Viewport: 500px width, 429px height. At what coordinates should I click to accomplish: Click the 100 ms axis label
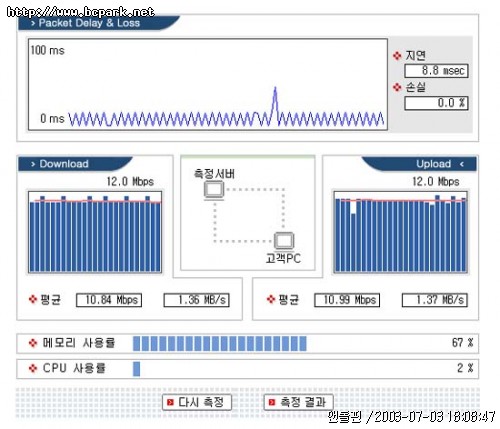pos(47,50)
